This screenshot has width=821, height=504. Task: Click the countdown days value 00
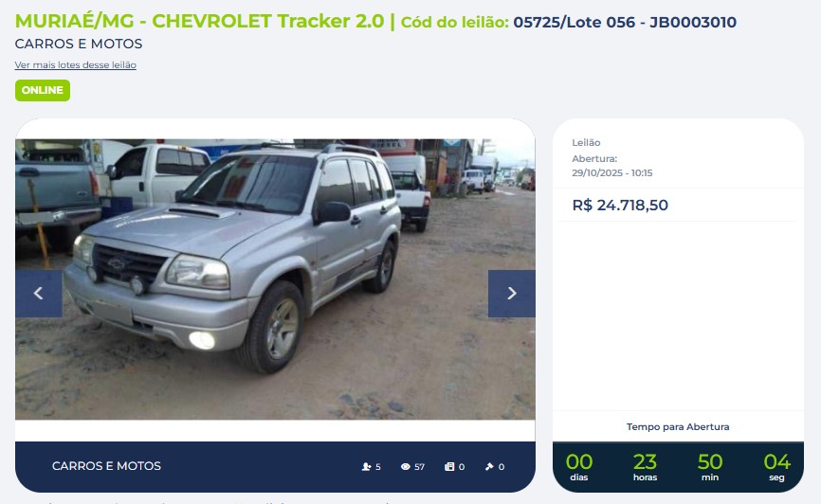(579, 461)
